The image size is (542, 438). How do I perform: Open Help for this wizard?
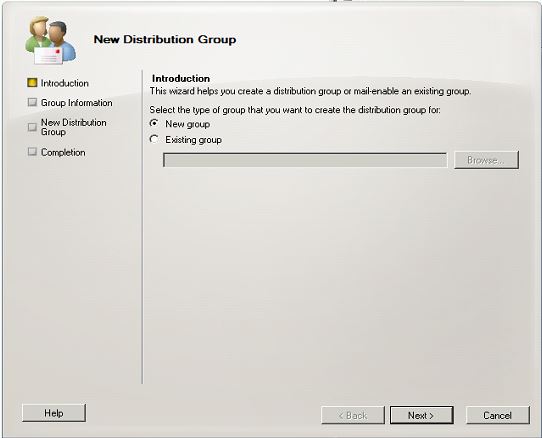pyautogui.click(x=54, y=413)
